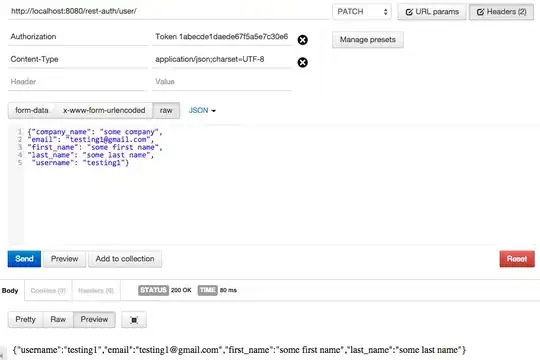The height and width of the screenshot is (360, 540).
Task: Select the raw body type
Action: click(x=166, y=111)
